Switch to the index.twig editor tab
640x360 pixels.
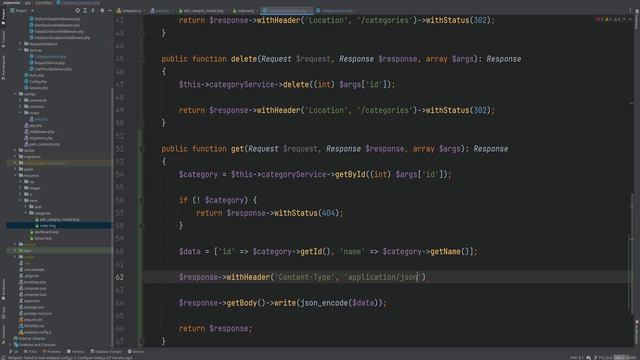245,11
